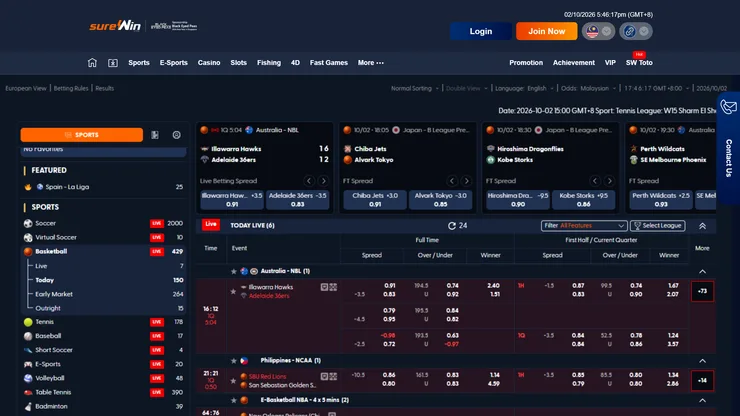The image size is (740, 416).
Task: Show next market on Hiroshima Dragonflies card
Action: point(609,181)
